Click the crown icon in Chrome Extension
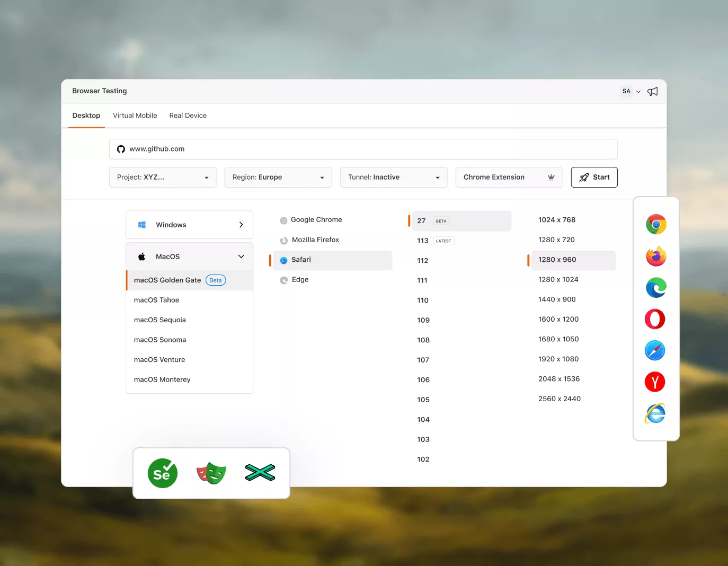The image size is (728, 566). [551, 177]
